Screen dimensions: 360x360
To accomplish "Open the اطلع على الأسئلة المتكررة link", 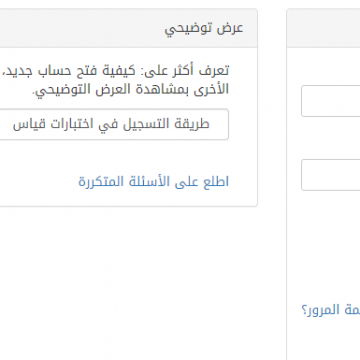I will [154, 182].
